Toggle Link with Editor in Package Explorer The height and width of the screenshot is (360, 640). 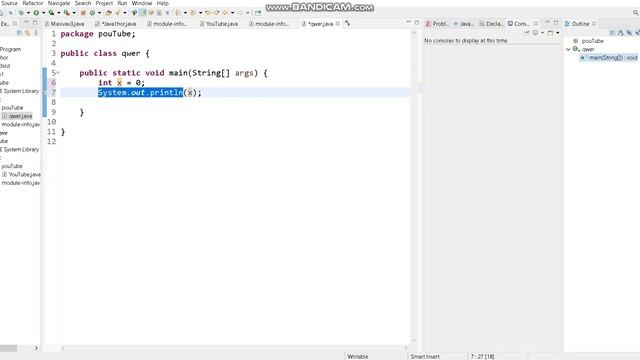(x=28, y=33)
